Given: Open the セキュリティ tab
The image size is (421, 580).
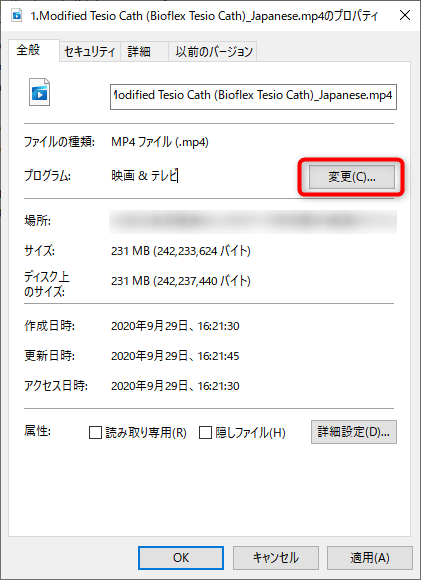Looking at the screenshot, I should click(x=90, y=51).
